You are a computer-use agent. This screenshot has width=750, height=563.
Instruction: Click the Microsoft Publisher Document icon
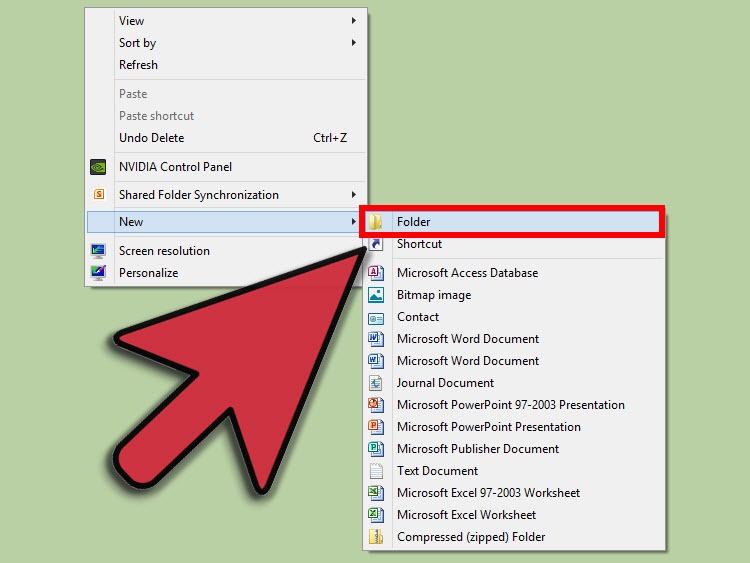(376, 449)
